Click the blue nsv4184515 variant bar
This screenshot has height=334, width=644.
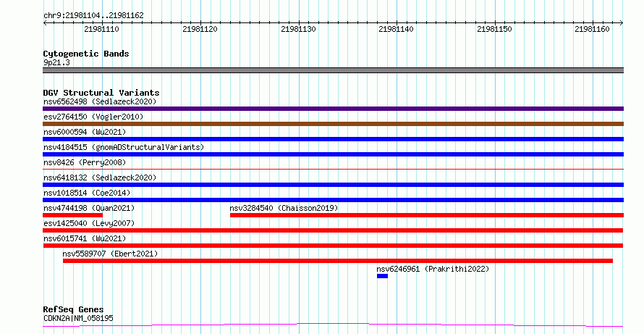click(333, 154)
